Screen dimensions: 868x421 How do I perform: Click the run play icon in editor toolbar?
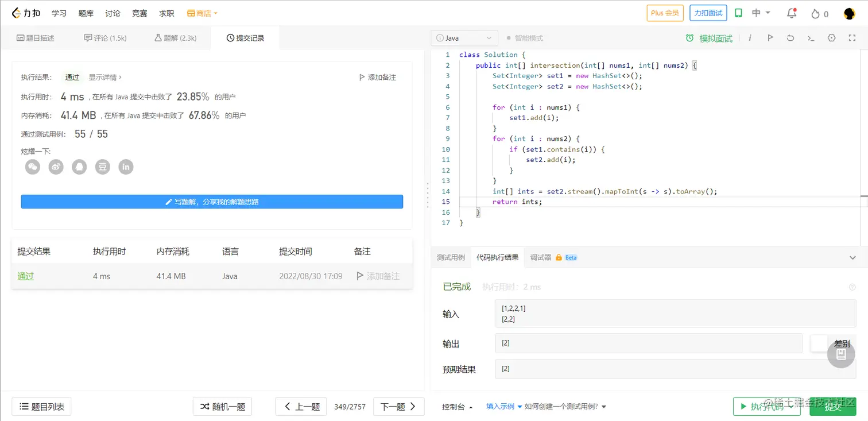(x=770, y=38)
